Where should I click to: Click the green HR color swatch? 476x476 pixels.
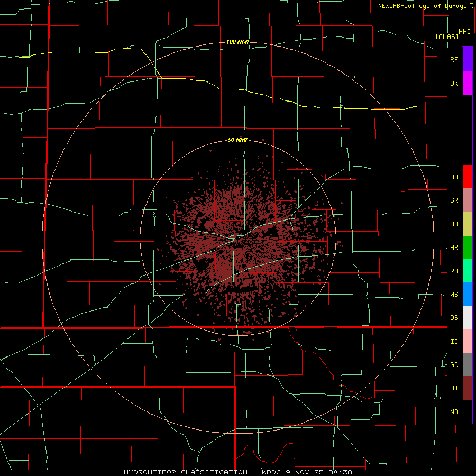(x=467, y=248)
